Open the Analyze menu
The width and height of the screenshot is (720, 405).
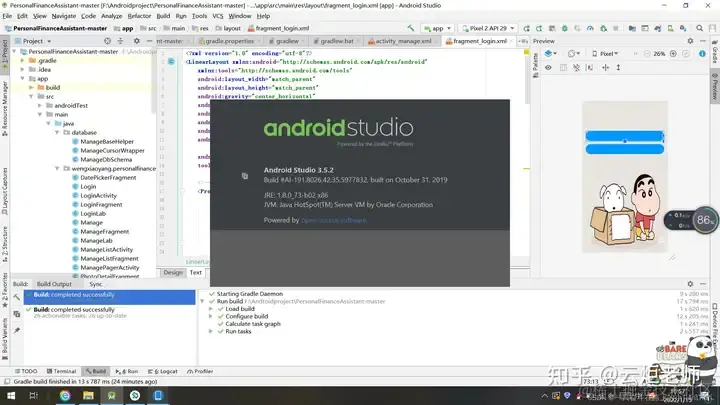click(112, 16)
